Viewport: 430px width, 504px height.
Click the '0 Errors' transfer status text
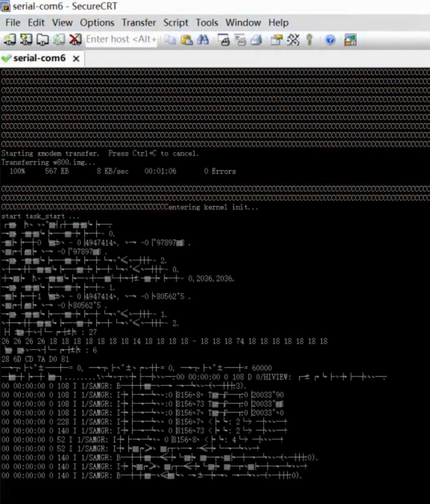[x=220, y=171]
